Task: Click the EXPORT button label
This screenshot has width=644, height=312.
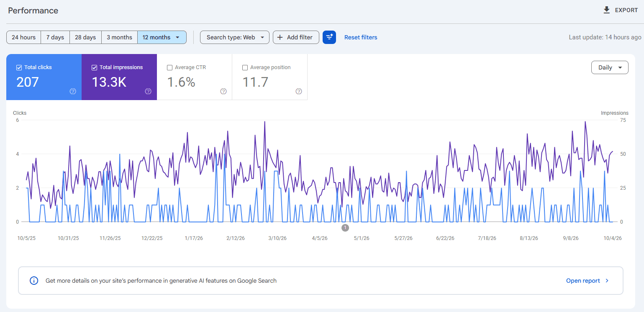Action: point(626,10)
